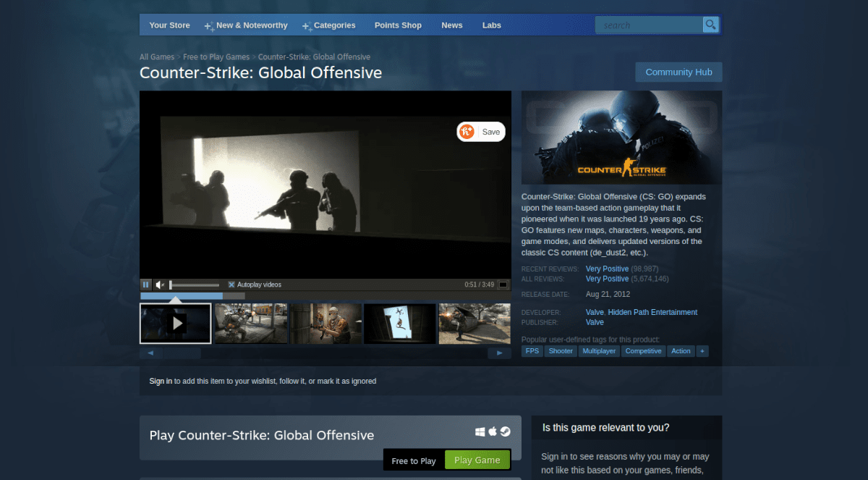Viewport: 868px width, 480px height.
Task: Open the Points Shop page
Action: click(x=398, y=25)
